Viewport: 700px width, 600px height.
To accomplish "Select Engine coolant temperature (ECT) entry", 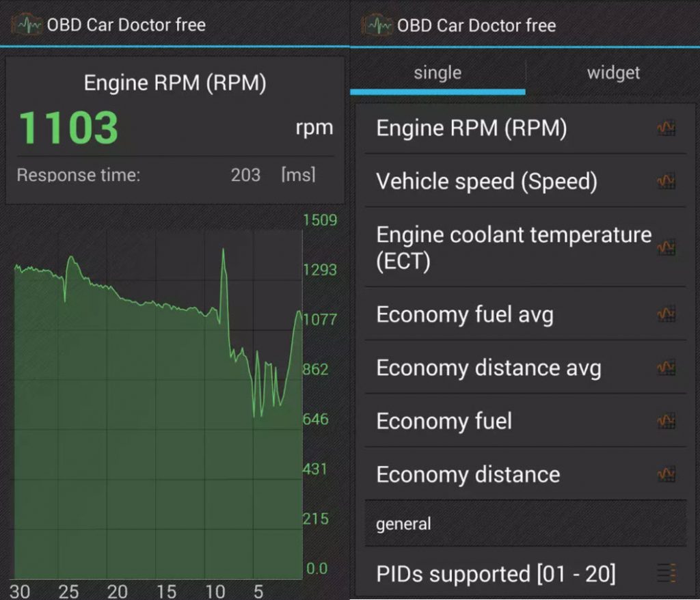I will pyautogui.click(x=526, y=247).
